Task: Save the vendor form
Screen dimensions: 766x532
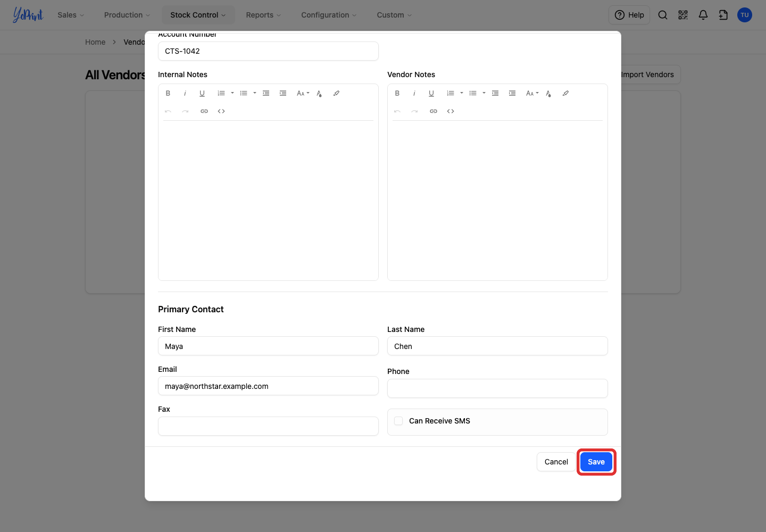Action: tap(596, 462)
